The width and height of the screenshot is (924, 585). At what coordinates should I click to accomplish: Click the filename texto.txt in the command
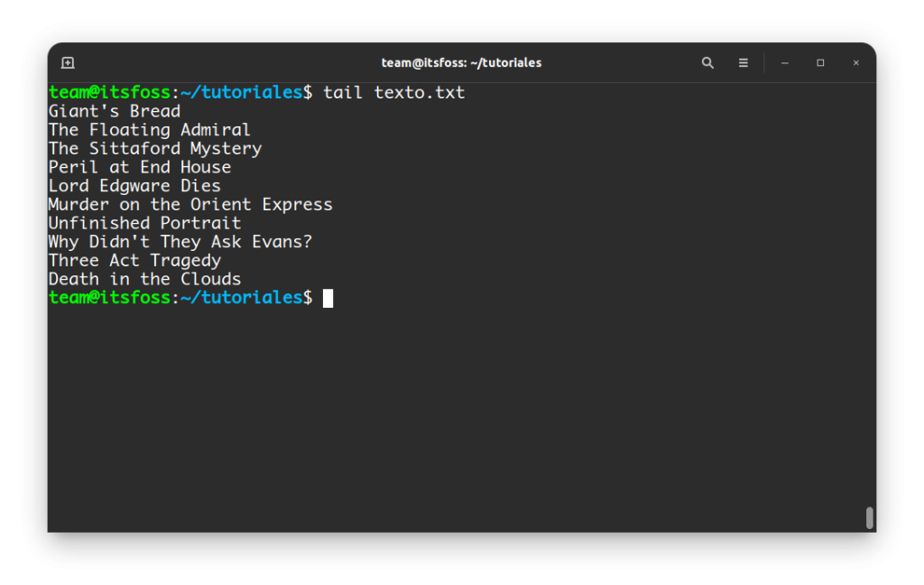pyautogui.click(x=419, y=91)
